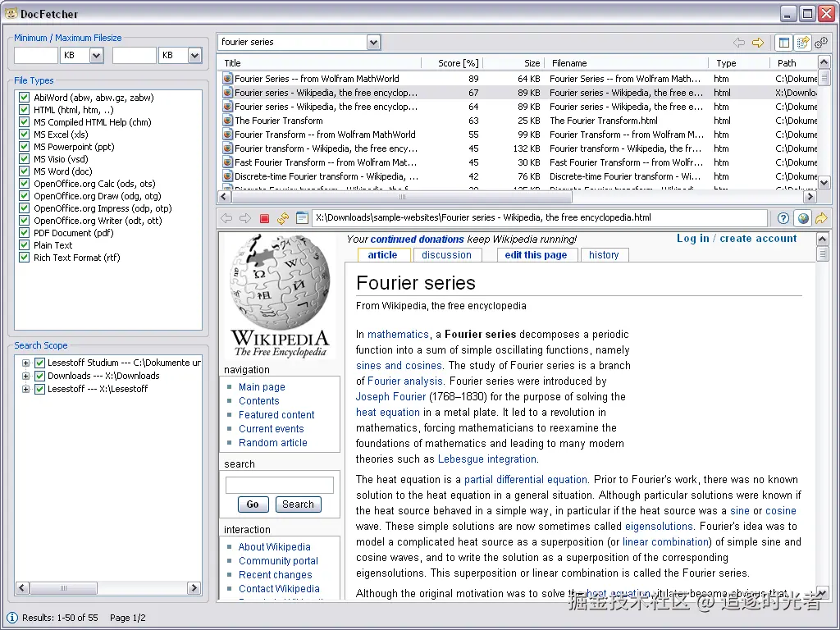
Task: Open document in external program icon
Action: [820, 218]
